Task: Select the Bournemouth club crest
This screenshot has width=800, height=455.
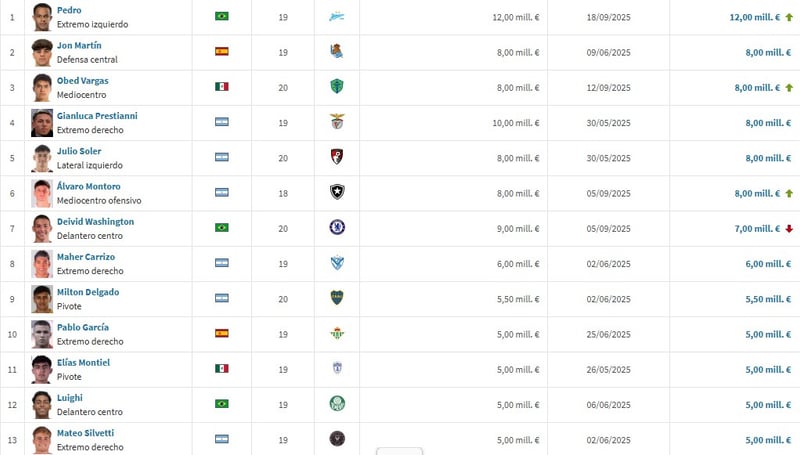Action: coord(336,157)
